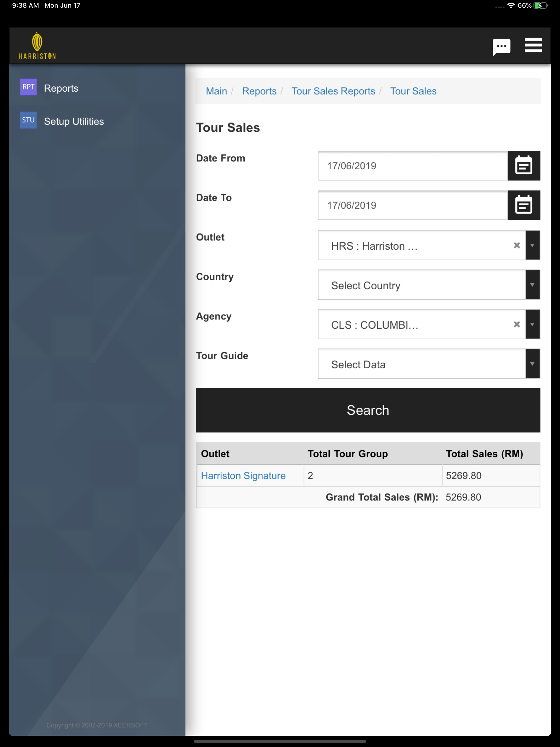The width and height of the screenshot is (560, 747).
Task: Click the STU Setup Utilities icon
Action: click(28, 120)
